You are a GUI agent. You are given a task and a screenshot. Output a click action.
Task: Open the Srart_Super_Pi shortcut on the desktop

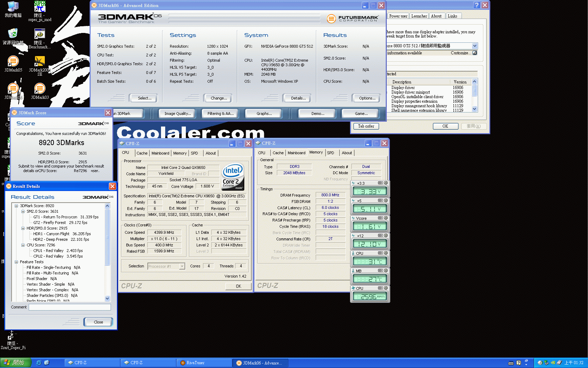pos(13,340)
